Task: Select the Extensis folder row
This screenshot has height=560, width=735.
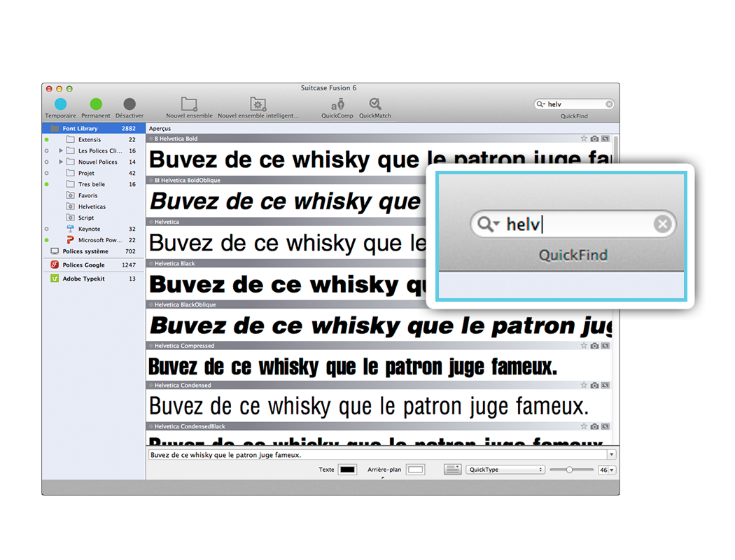Action: click(94, 139)
